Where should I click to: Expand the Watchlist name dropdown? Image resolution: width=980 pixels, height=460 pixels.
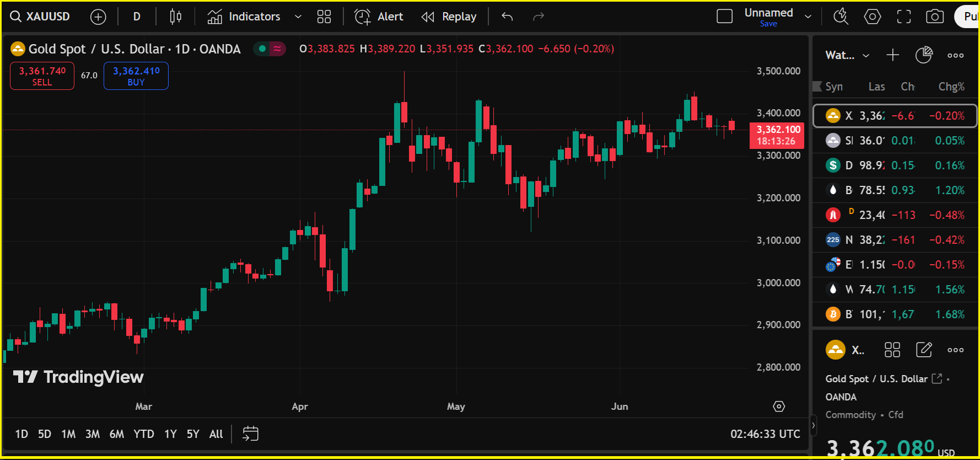coord(866,56)
